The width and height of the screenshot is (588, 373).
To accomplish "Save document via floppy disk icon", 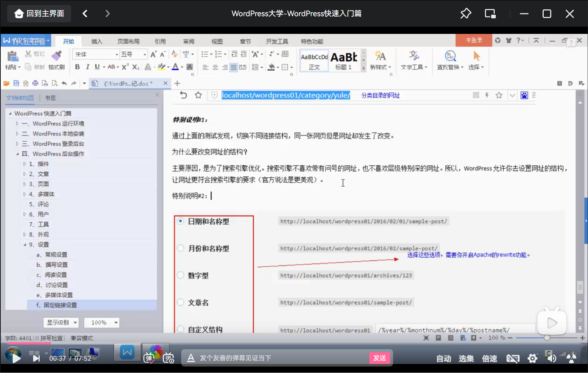I will 16,84.
